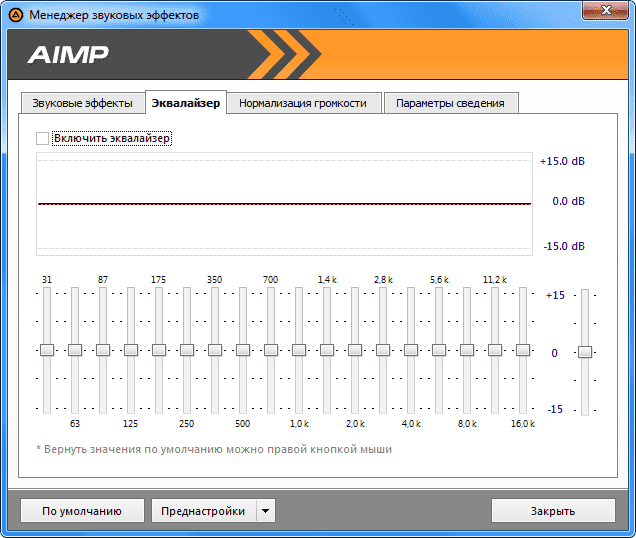The image size is (636, 538).
Task: Select the «Эквалайзер» tab
Action: (185, 103)
